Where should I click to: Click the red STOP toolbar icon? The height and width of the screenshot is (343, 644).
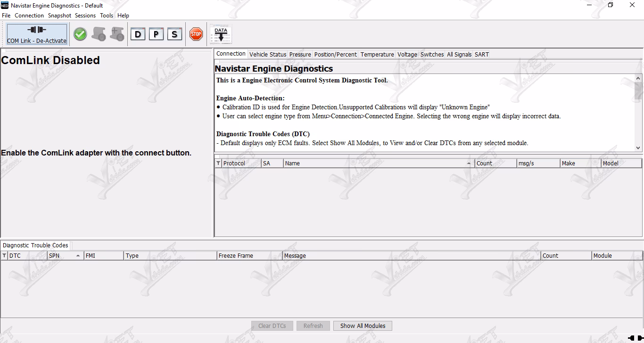coord(196,33)
